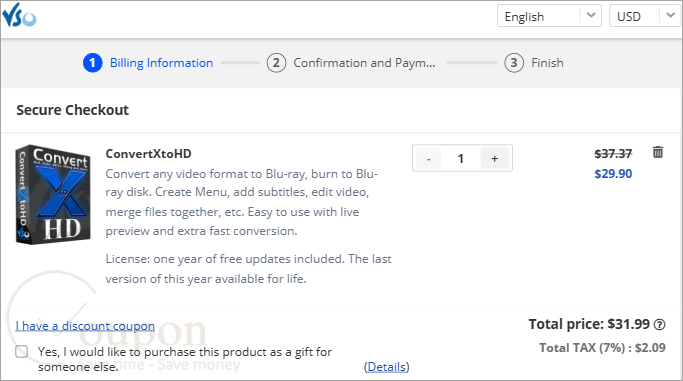Open the USD currency dropdown
This screenshot has height=381, width=683.
pos(646,16)
